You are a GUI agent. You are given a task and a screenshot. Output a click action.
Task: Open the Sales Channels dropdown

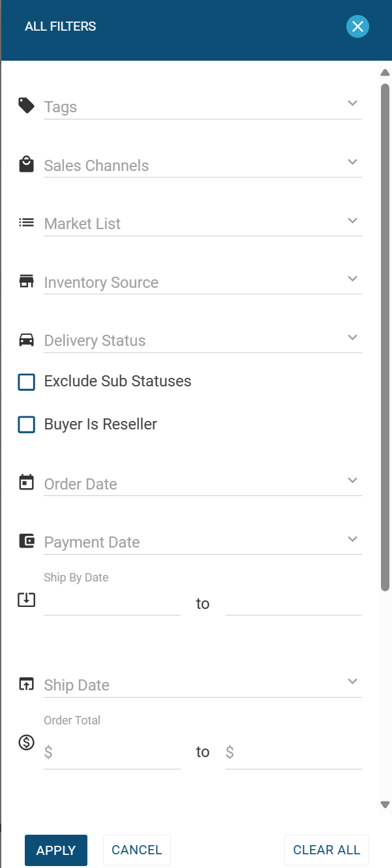click(x=203, y=166)
